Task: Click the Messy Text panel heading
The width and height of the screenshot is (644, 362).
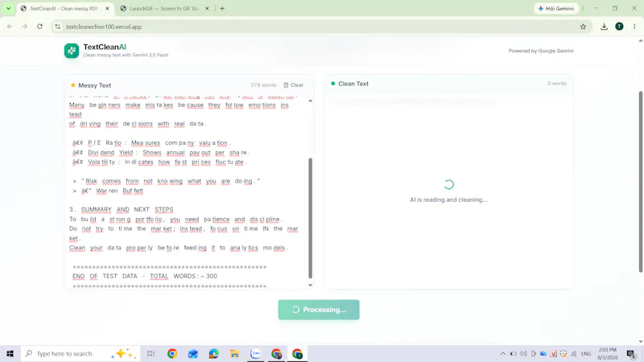Action: coord(94,85)
